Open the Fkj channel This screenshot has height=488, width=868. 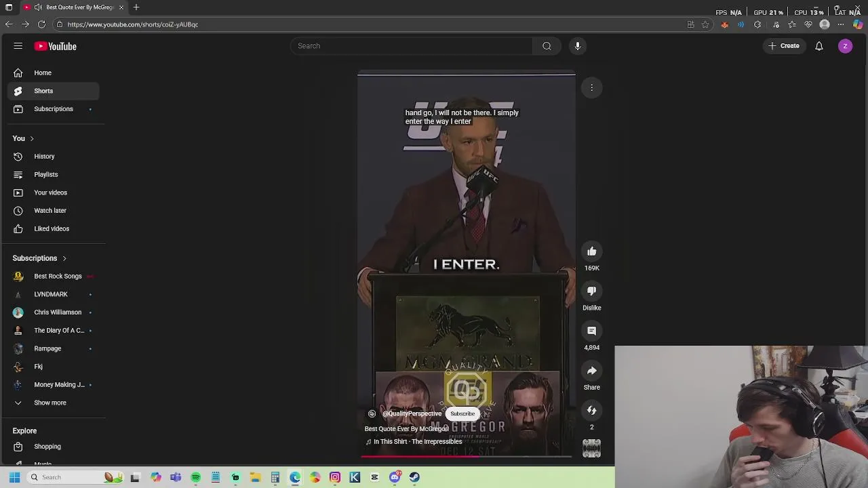pos(53,367)
